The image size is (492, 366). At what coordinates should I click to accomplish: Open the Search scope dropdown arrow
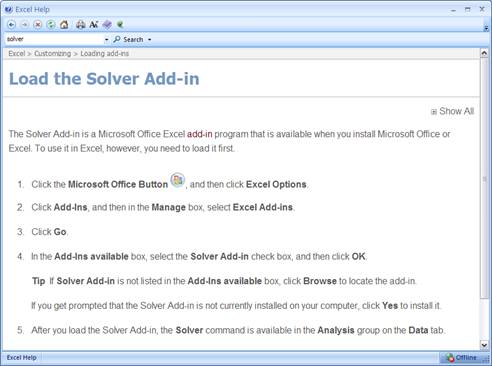(149, 40)
